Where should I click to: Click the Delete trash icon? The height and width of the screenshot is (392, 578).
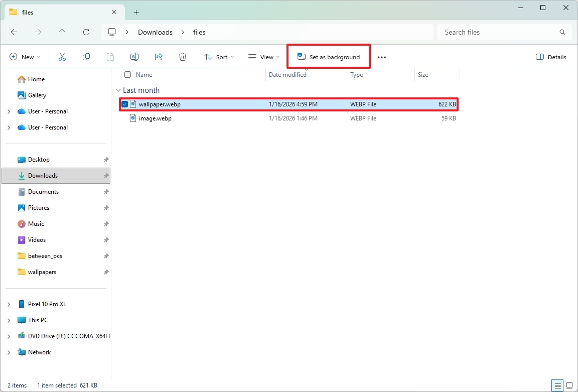pyautogui.click(x=182, y=57)
